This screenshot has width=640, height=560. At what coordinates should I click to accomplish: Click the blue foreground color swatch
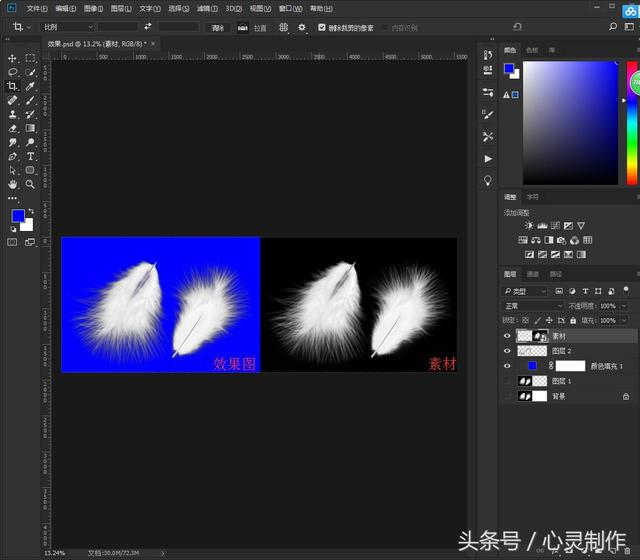(x=18, y=216)
